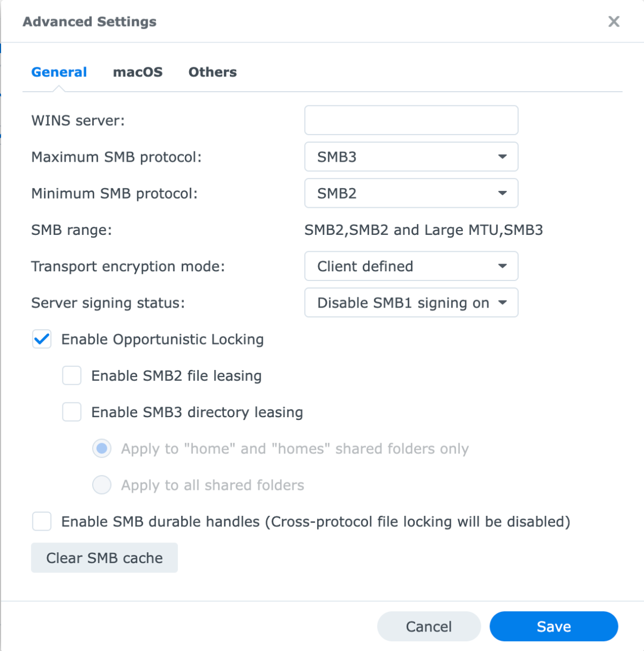Save the advanced settings
The height and width of the screenshot is (651, 644).
(x=553, y=627)
